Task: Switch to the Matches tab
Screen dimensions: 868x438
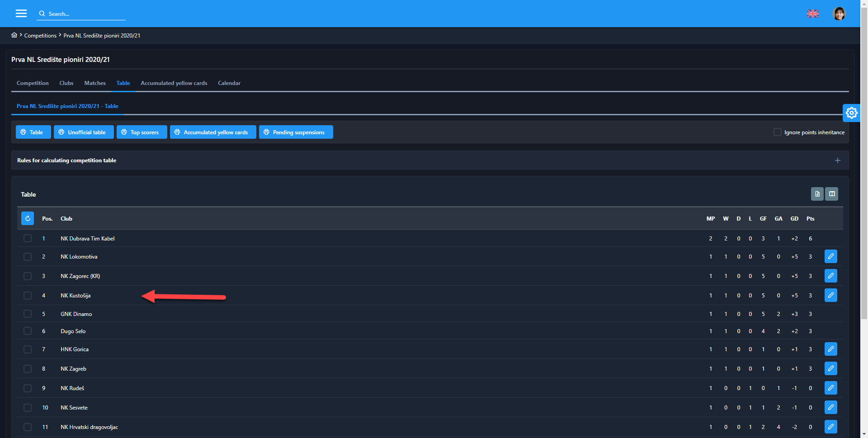Action: (95, 83)
